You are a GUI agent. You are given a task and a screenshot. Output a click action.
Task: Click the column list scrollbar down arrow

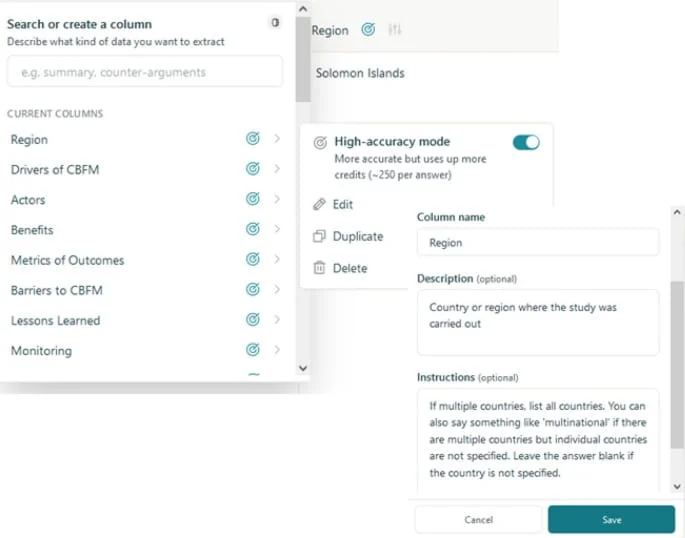click(303, 369)
